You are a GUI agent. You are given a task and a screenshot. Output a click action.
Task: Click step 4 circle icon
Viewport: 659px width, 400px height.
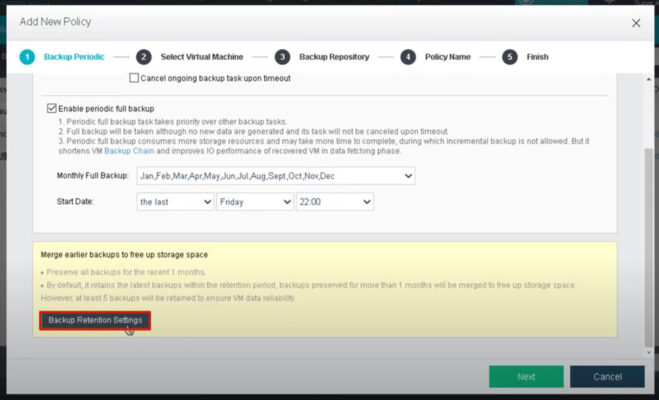click(408, 57)
